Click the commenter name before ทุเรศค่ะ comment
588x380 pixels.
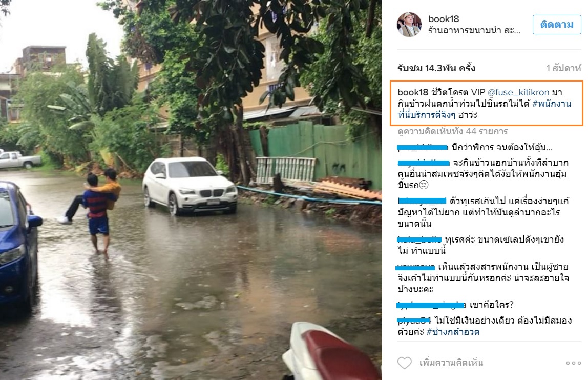tap(419, 239)
